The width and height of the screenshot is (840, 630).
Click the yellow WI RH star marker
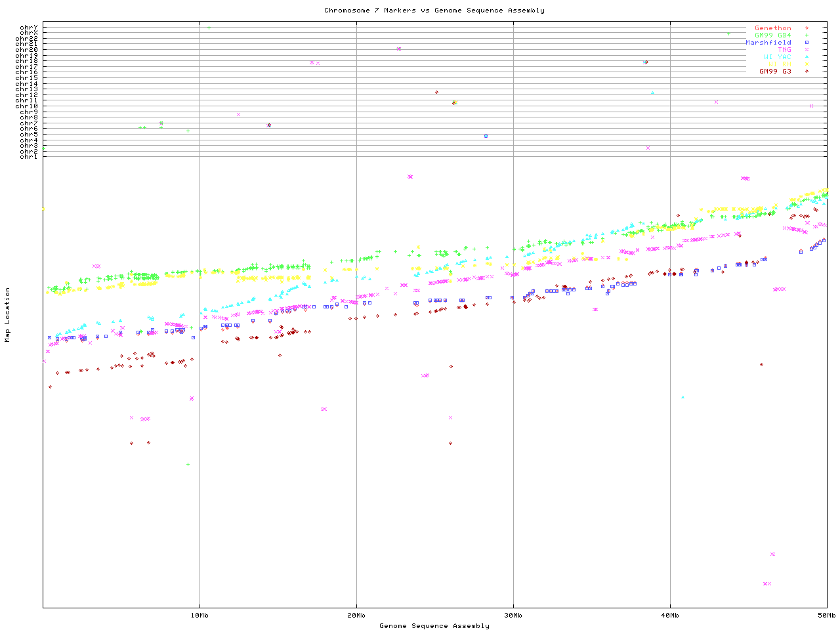point(807,64)
